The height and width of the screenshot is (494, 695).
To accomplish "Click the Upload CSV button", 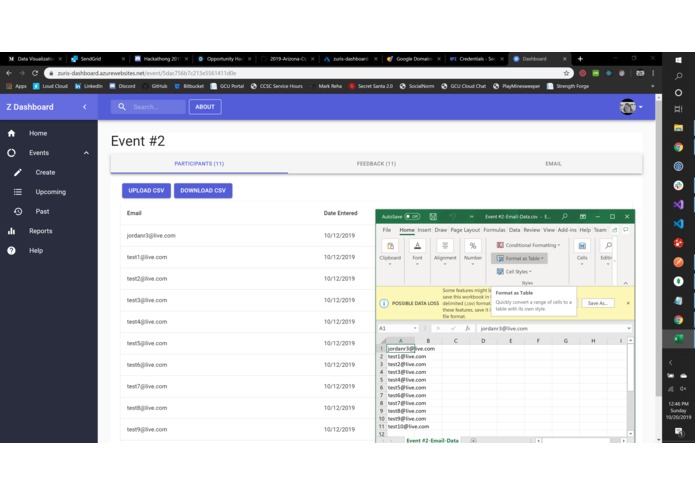I will (x=146, y=191).
